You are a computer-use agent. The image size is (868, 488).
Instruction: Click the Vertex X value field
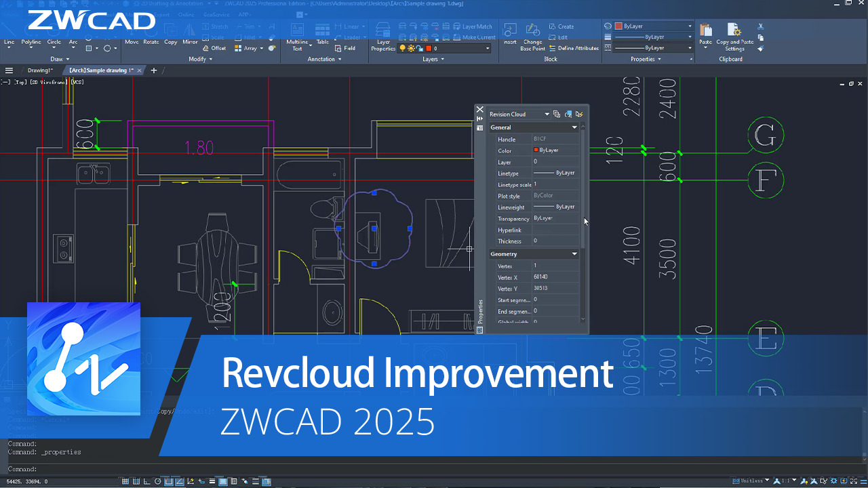point(555,277)
